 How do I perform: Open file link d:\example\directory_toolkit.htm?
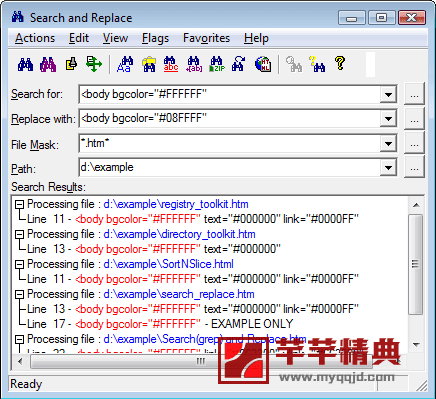pos(179,234)
